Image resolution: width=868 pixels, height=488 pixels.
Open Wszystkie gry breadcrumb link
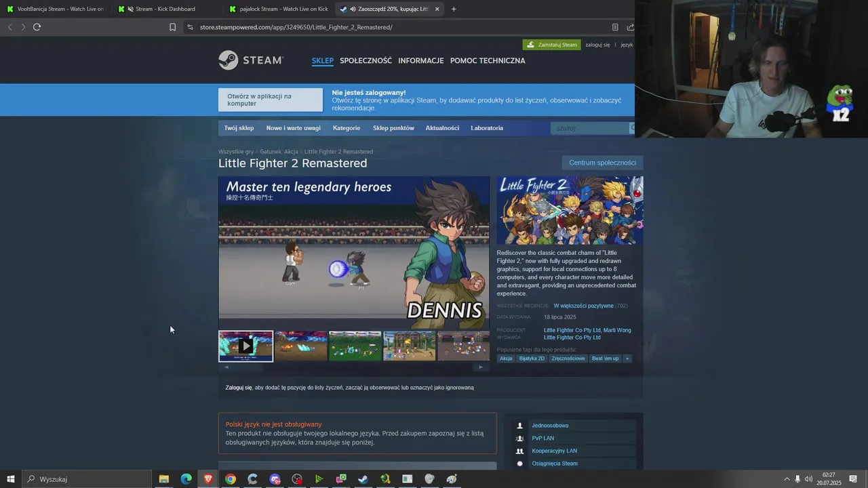(x=236, y=152)
